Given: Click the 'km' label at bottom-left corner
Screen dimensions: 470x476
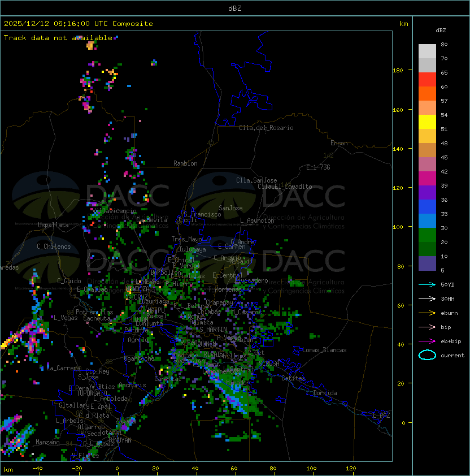Looking at the screenshot, I should coord(8,470).
